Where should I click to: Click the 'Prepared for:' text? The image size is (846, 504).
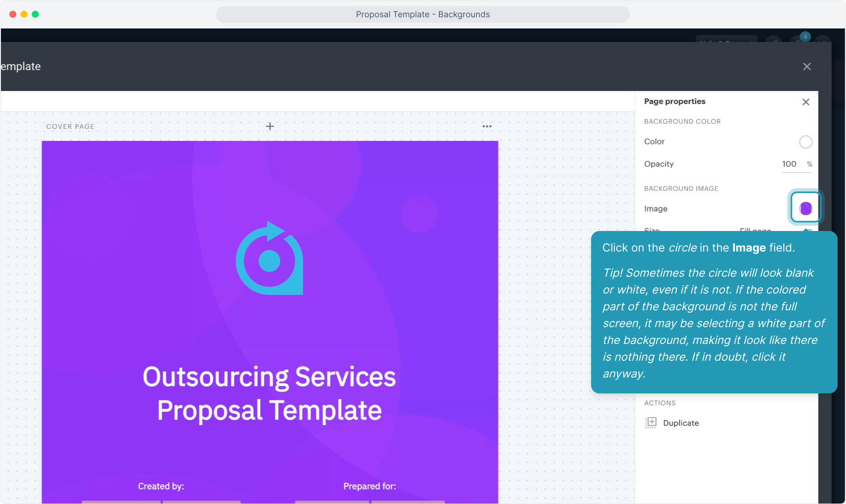pyautogui.click(x=370, y=486)
